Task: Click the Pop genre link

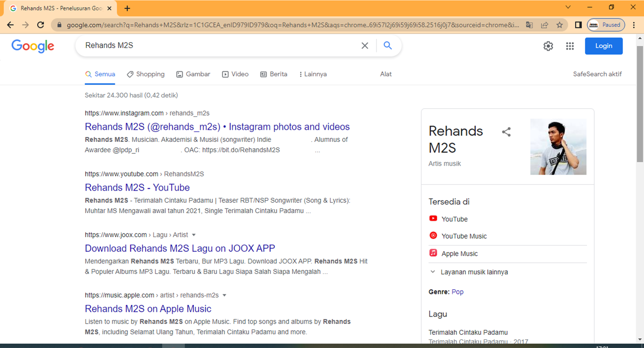Action: click(458, 292)
